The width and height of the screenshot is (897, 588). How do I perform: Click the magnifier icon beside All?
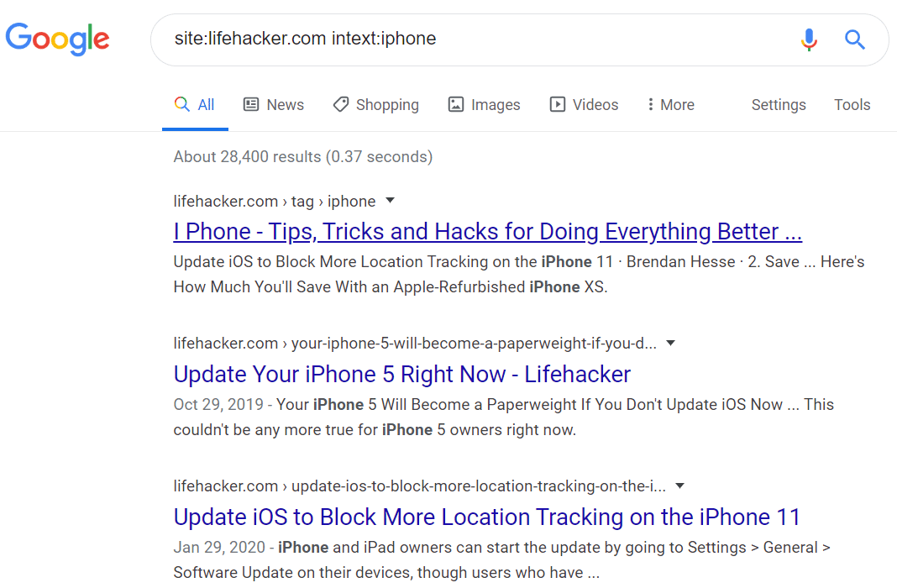181,103
